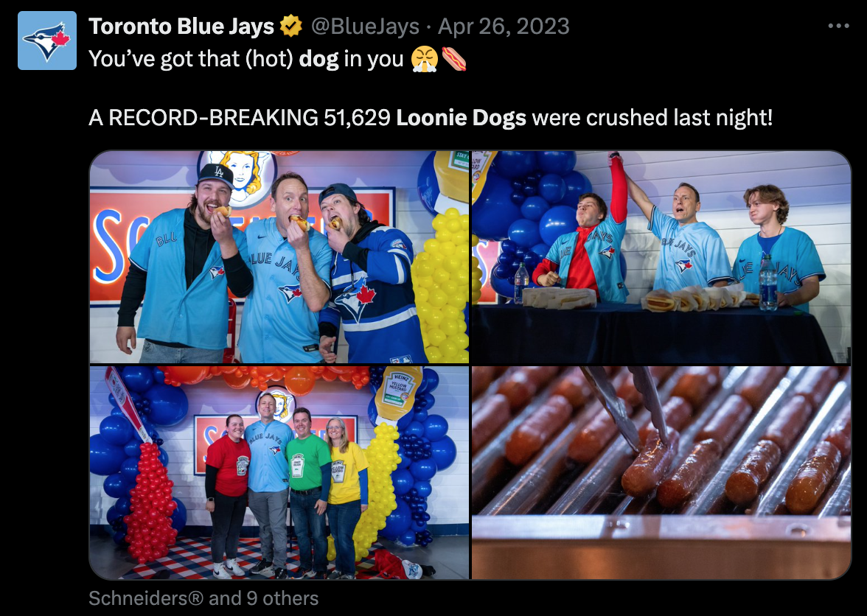The image size is (867, 616).
Task: Click the Toronto Blue Jays display name
Action: [x=181, y=26]
